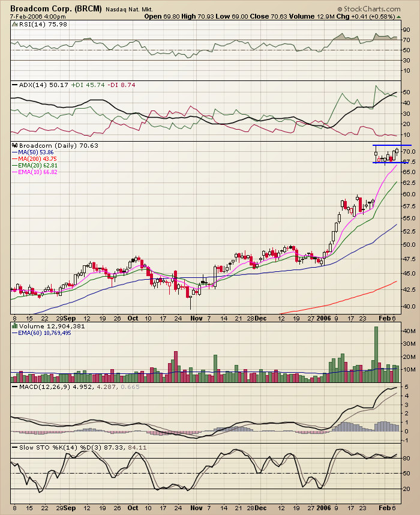This screenshot has width=420, height=515.
Task: Click the volume bars icon beside Volume
Action: pos(15,326)
